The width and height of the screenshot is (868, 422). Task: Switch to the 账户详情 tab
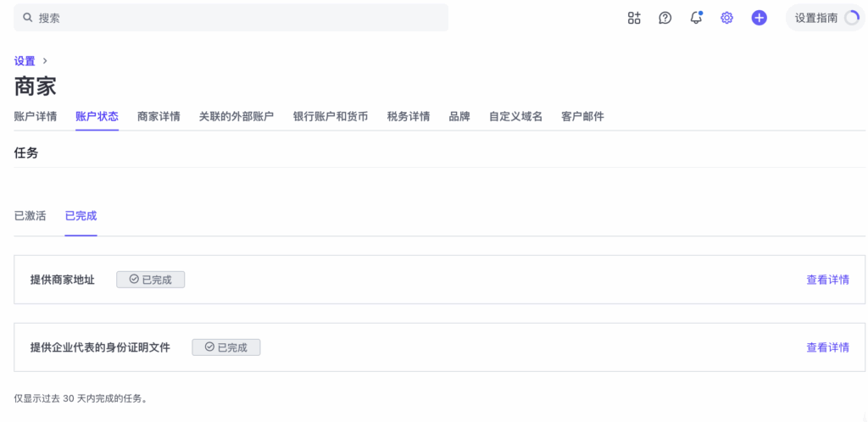point(36,117)
